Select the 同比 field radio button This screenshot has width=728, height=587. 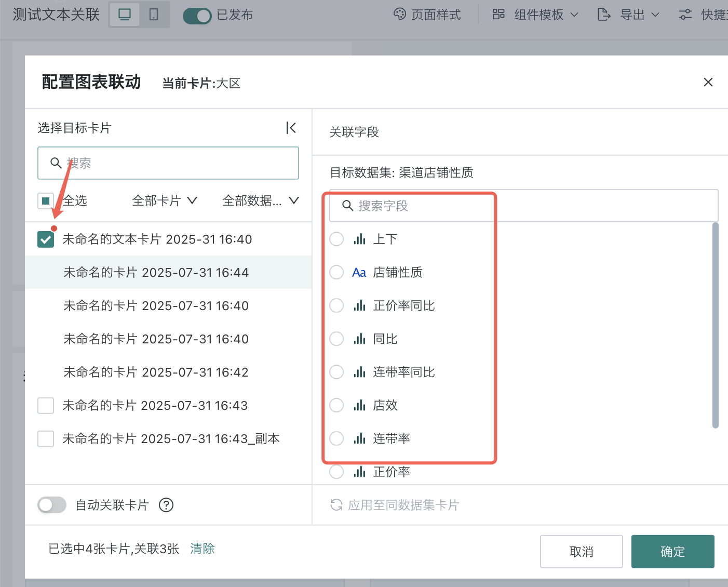tap(336, 339)
